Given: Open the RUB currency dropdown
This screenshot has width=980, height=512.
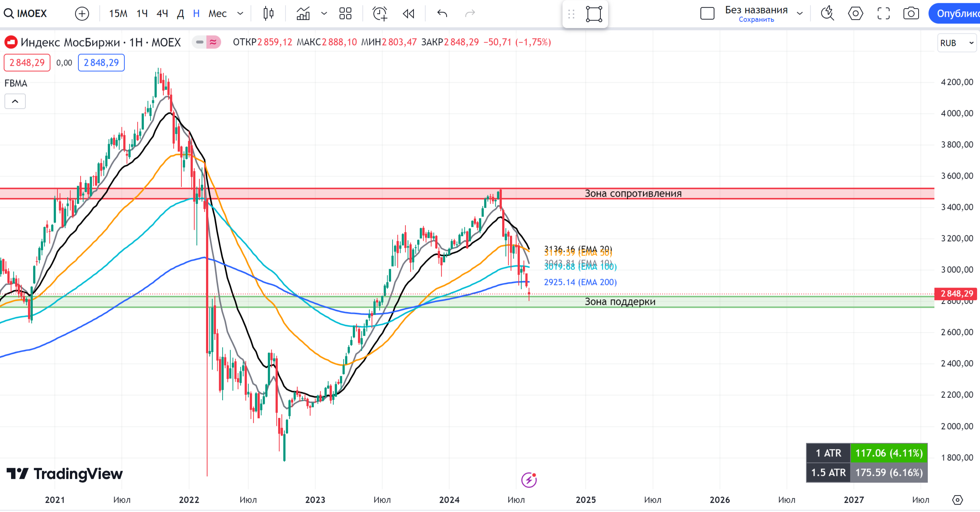Looking at the screenshot, I should (x=956, y=43).
